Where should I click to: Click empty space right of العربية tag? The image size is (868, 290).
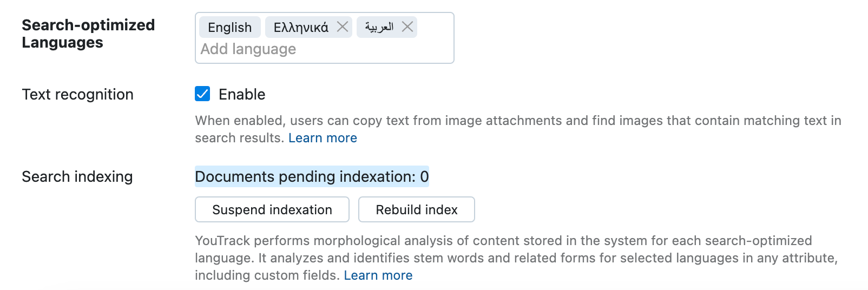point(435,27)
